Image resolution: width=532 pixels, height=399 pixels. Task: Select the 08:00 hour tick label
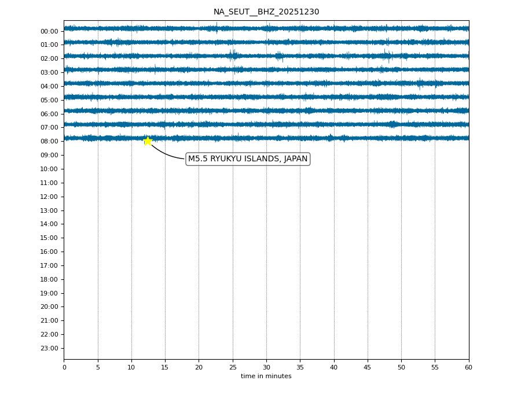pos(49,142)
